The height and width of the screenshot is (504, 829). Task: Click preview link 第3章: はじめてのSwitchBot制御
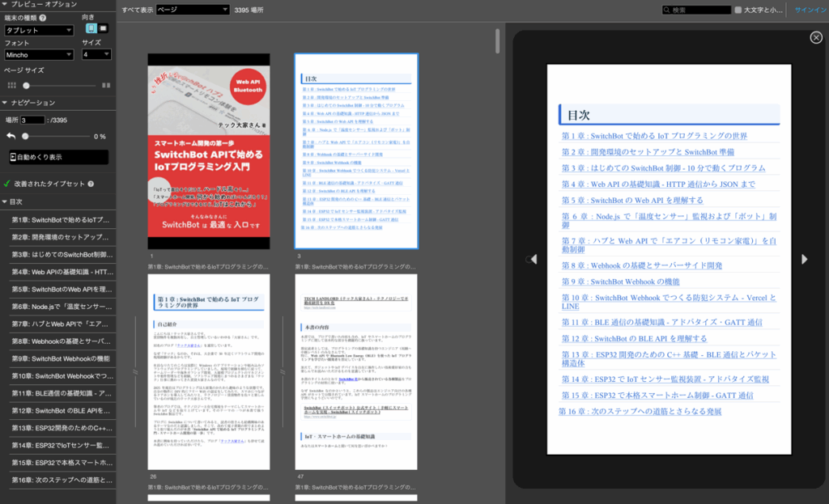pyautogui.click(x=663, y=168)
